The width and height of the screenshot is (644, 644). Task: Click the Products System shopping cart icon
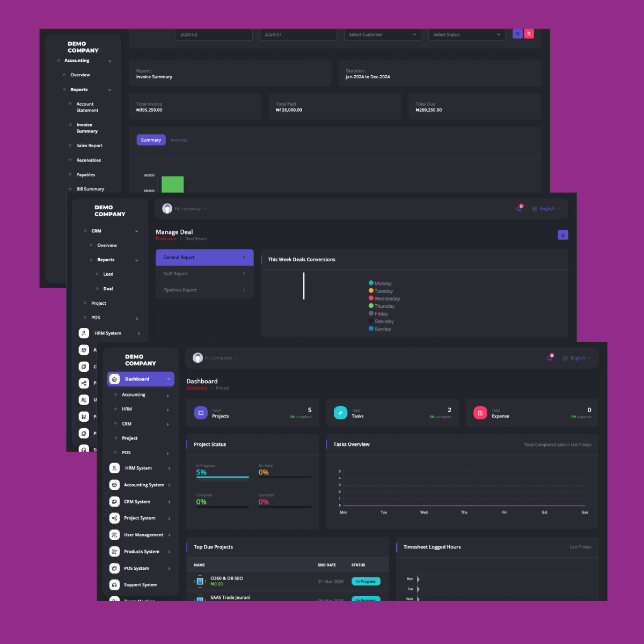click(x=114, y=551)
